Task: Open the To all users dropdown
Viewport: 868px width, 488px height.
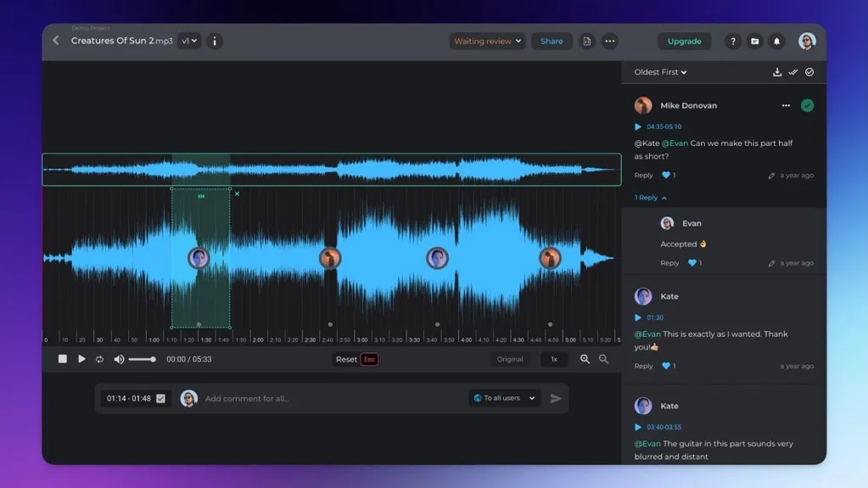Action: coord(505,398)
